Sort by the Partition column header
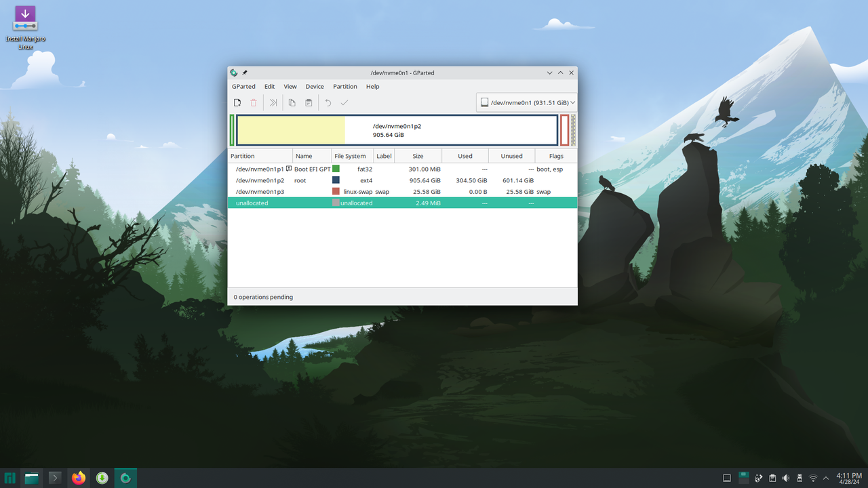Image resolution: width=868 pixels, height=488 pixels. 260,156
